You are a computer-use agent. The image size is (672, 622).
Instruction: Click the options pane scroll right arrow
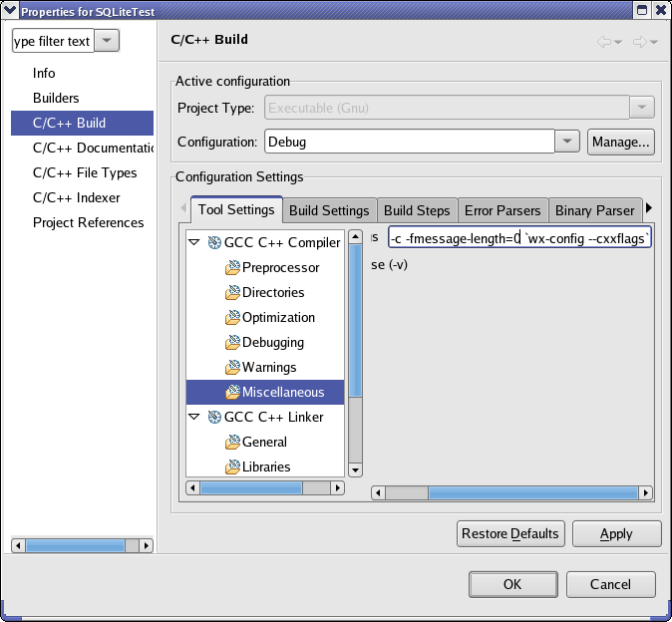pos(645,493)
